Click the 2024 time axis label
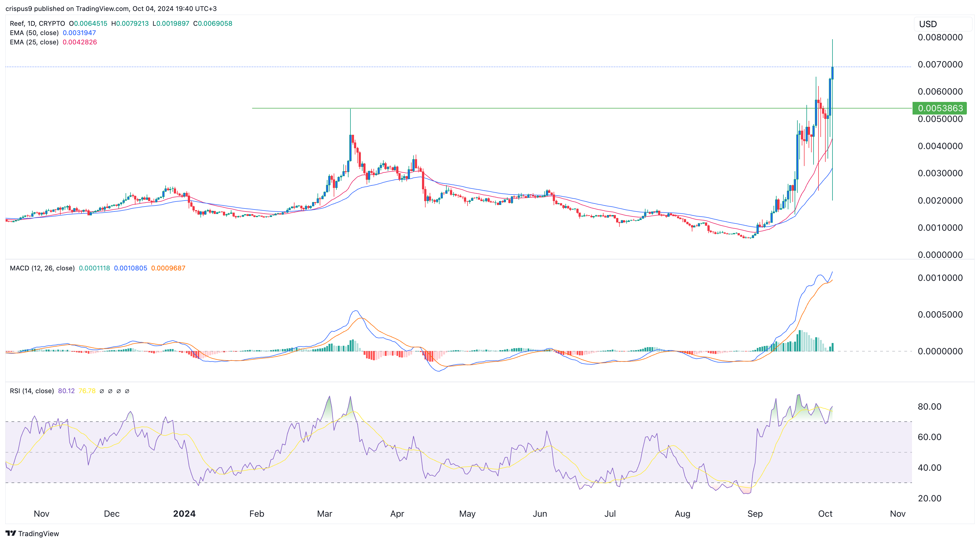The image size is (980, 543). (184, 514)
